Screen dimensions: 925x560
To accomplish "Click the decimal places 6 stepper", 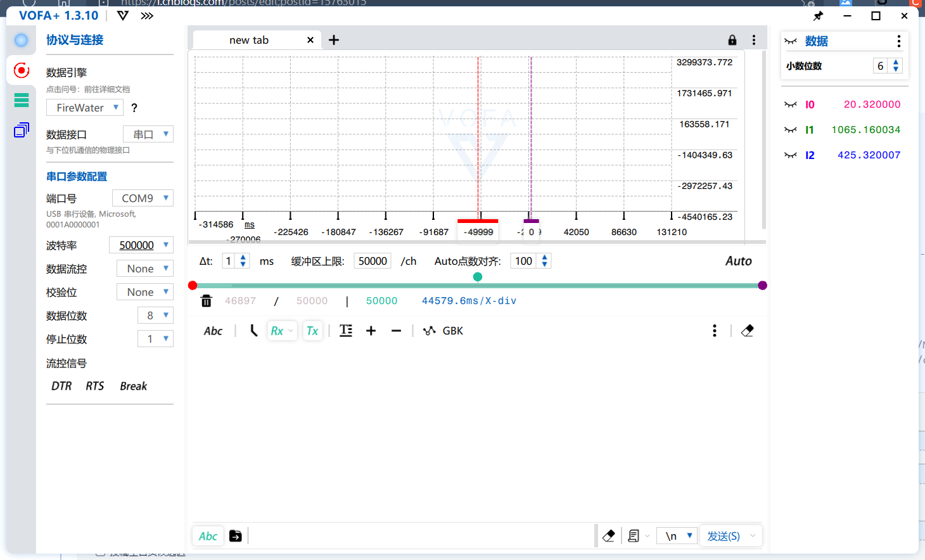I will pos(895,66).
